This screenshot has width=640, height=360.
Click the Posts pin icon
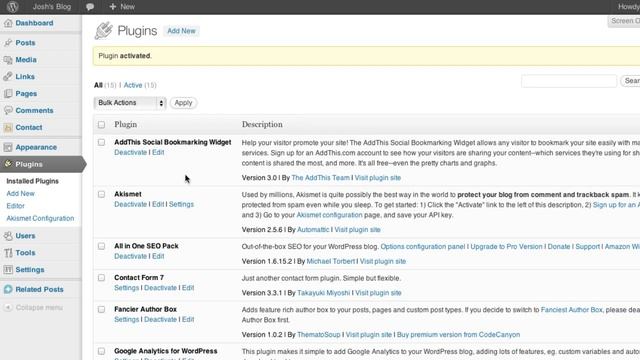8,42
